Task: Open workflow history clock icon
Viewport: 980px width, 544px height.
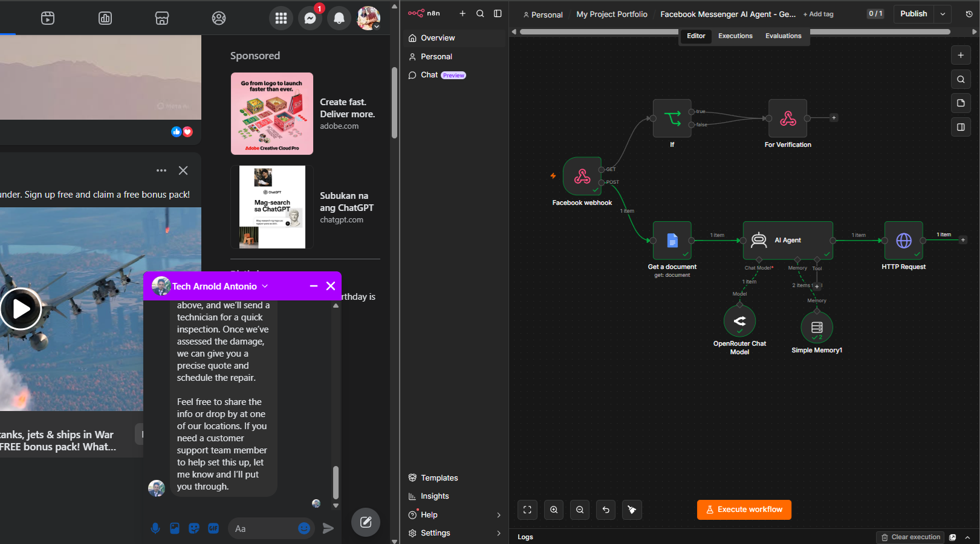Action: 969,14
